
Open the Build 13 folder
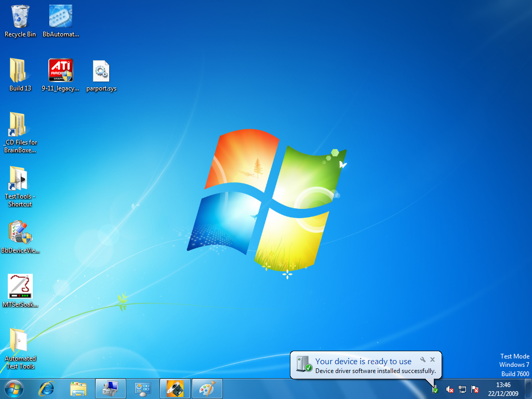click(20, 70)
